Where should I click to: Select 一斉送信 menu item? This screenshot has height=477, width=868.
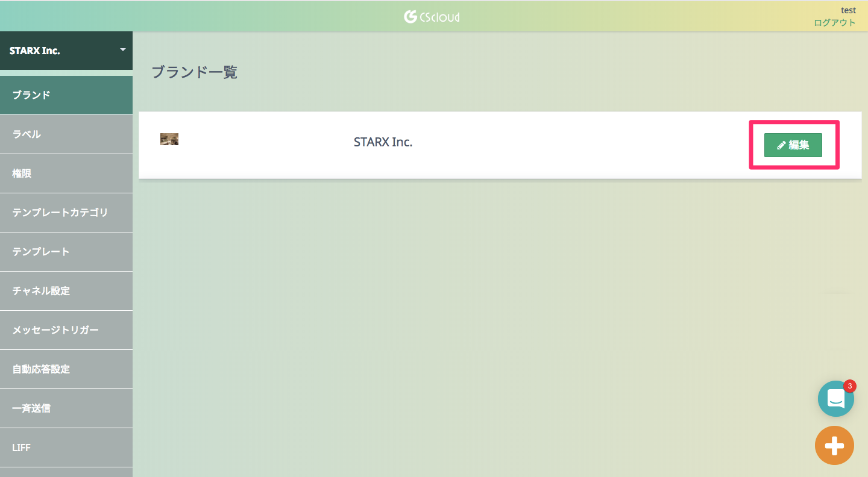pyautogui.click(x=66, y=408)
